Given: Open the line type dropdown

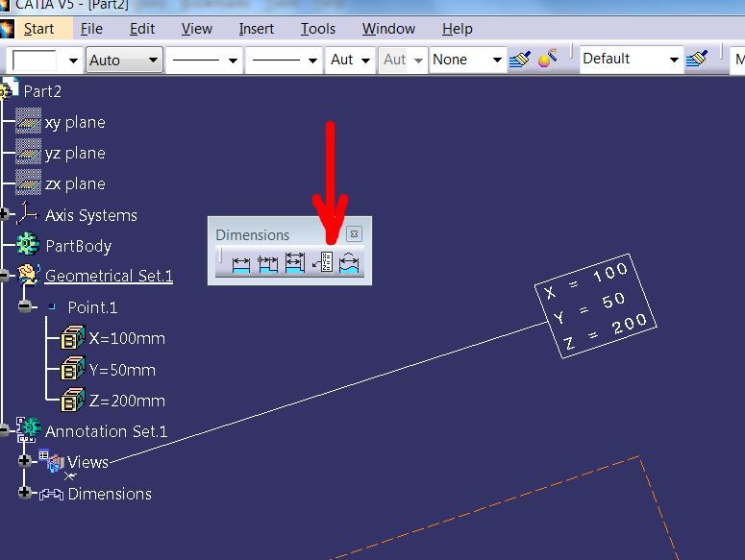Looking at the screenshot, I should [x=285, y=60].
